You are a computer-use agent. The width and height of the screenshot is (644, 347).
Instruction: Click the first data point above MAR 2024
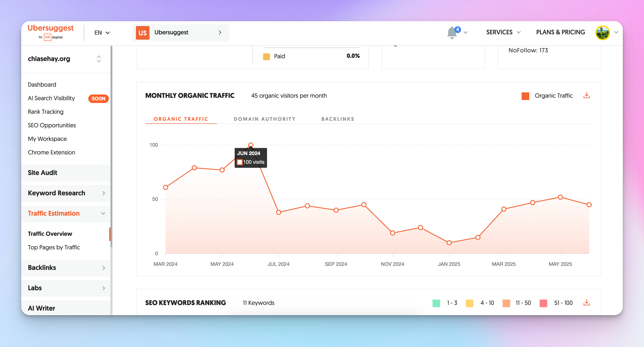166,187
